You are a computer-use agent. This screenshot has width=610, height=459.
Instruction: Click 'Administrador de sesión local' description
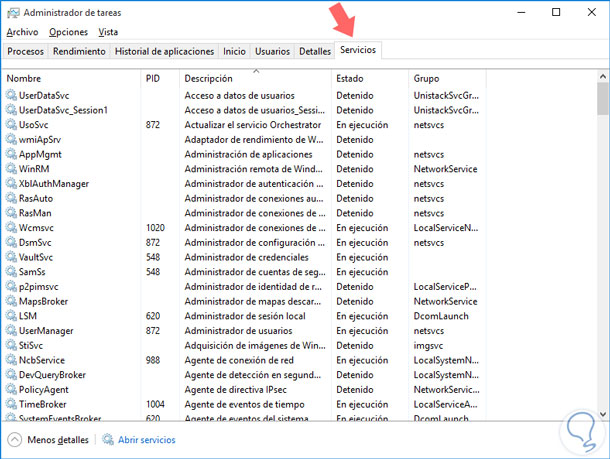point(245,315)
